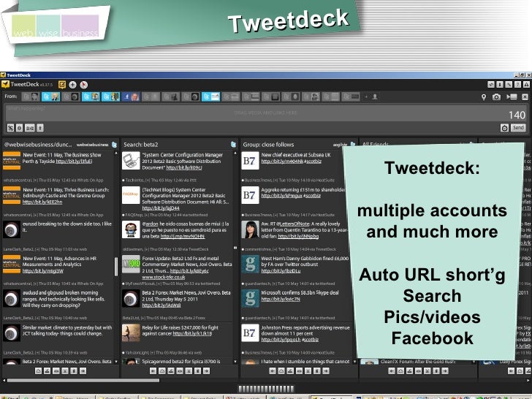Click B7 avatar on New chief executive tweet
Screen dimensions: 532x399
[x=250, y=161]
